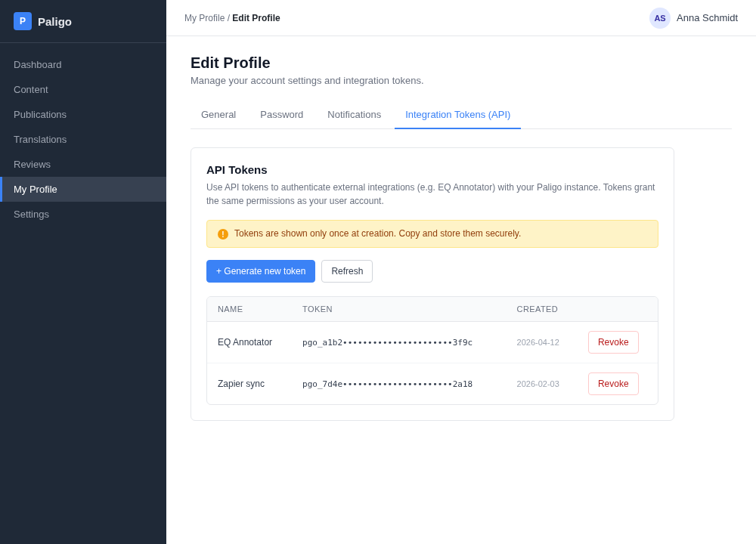Click the API Tokens heading
This screenshot has width=756, height=544.
coord(237,170)
